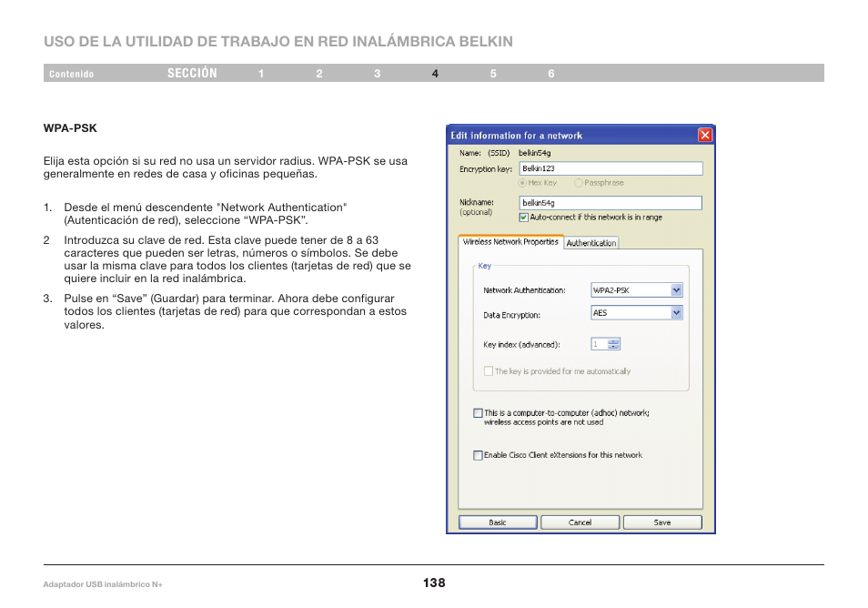Jump to section 5

[x=493, y=74]
